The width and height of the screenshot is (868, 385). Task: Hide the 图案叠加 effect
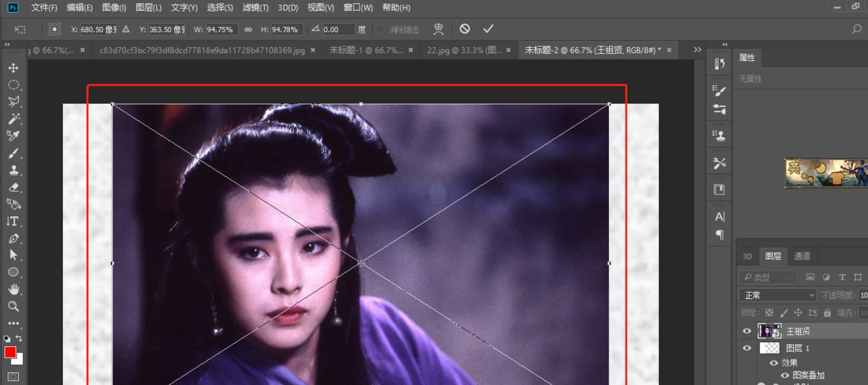[785, 376]
